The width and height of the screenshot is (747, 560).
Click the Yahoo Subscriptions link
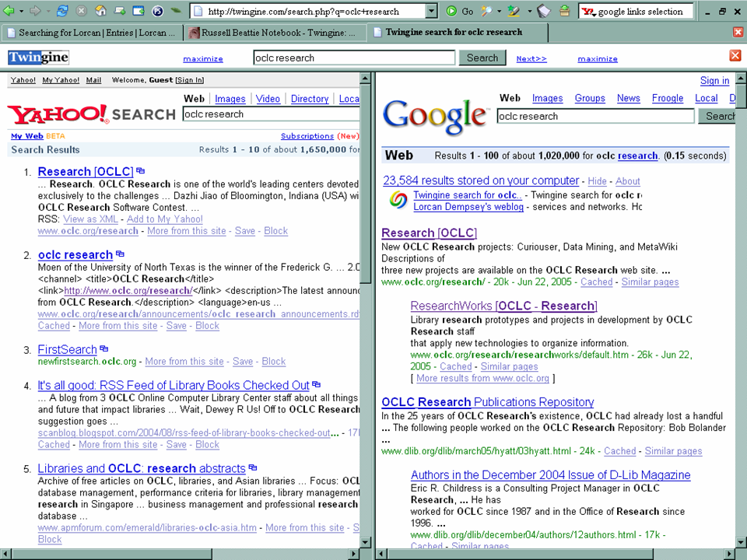click(307, 136)
